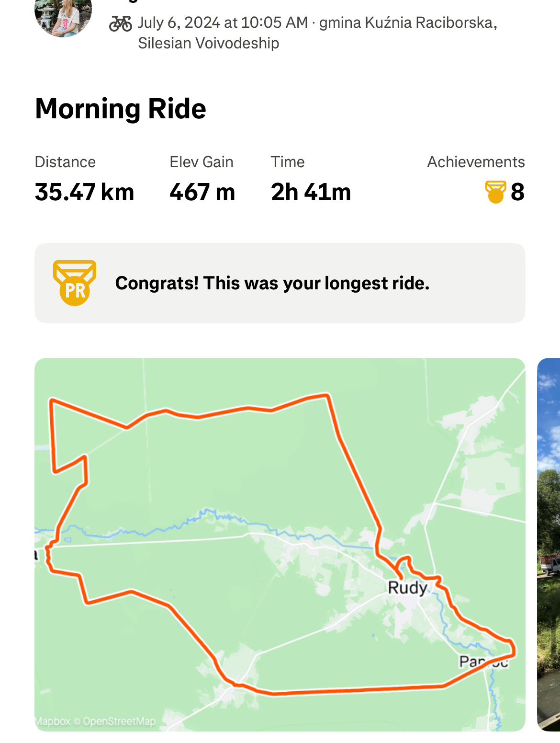
Task: Select the Silesian Voivodeship location text
Action: tap(209, 43)
